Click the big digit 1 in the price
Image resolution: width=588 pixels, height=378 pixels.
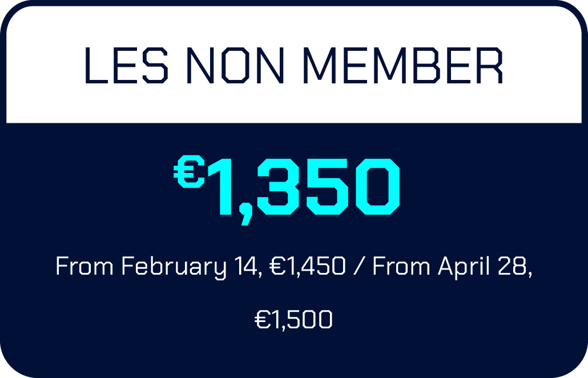[x=220, y=186]
